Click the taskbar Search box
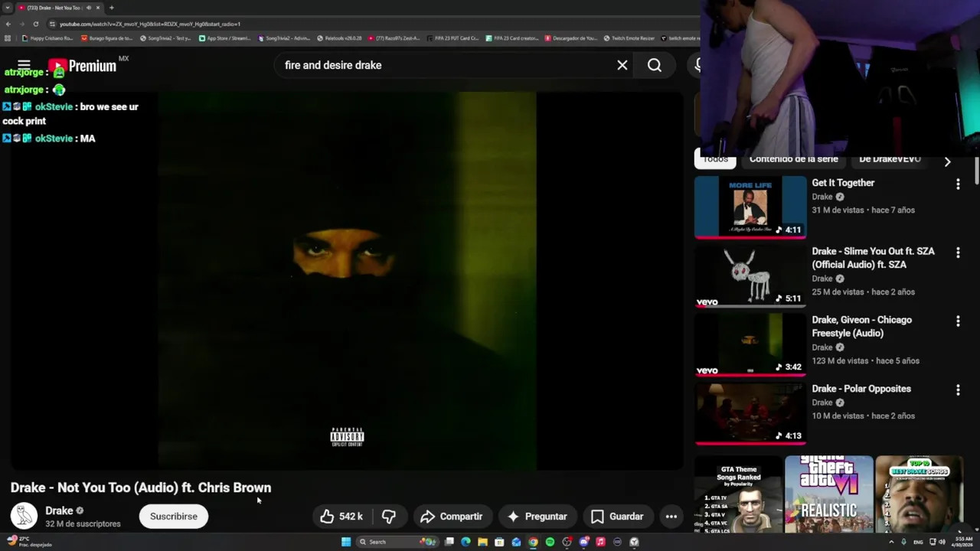 click(x=397, y=542)
